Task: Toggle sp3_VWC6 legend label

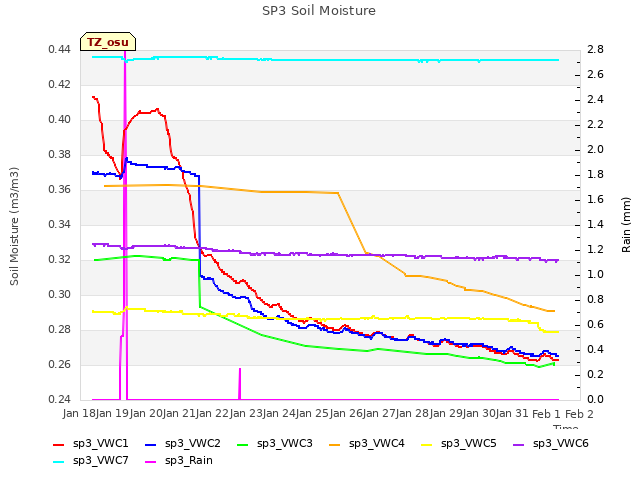Action: pos(560,443)
